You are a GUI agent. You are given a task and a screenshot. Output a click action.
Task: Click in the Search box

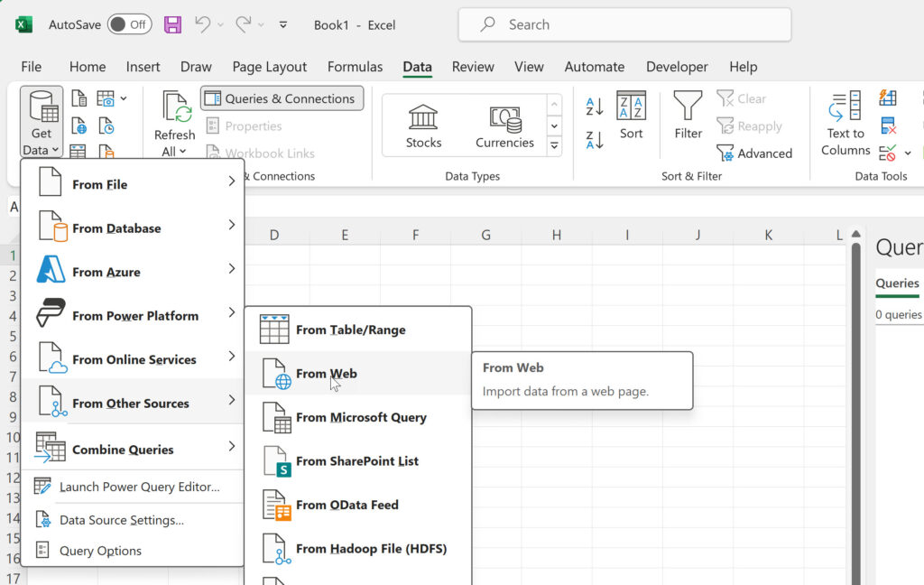(x=624, y=24)
